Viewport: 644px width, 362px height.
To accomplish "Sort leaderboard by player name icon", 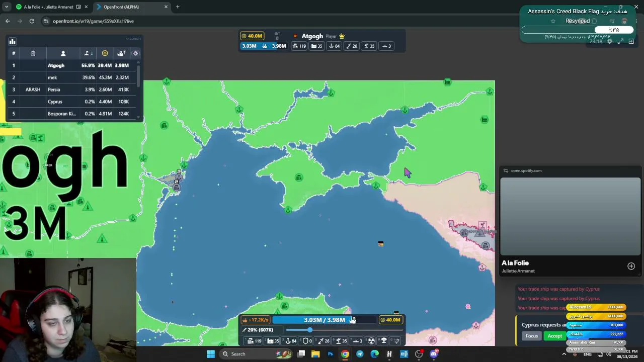I will pos(63,53).
